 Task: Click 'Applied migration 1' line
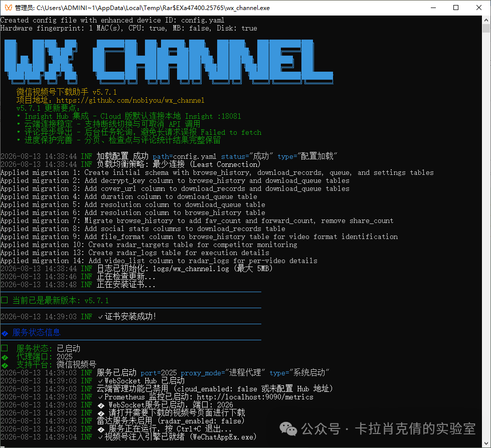[217, 172]
